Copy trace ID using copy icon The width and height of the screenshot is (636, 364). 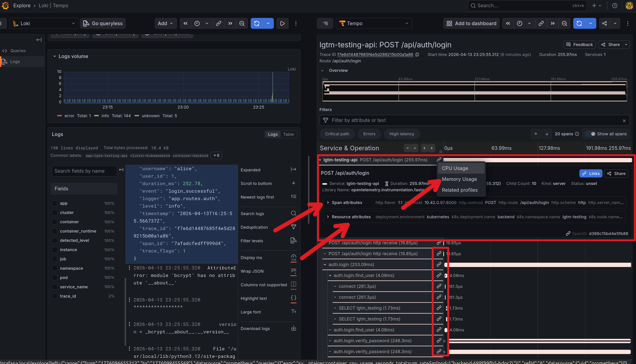coord(417,54)
